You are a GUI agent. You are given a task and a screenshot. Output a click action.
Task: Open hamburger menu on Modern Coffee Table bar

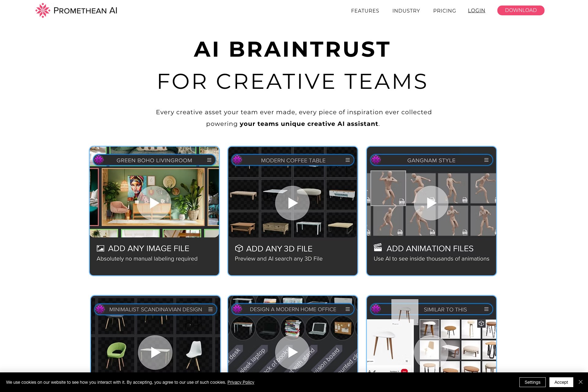[348, 160]
